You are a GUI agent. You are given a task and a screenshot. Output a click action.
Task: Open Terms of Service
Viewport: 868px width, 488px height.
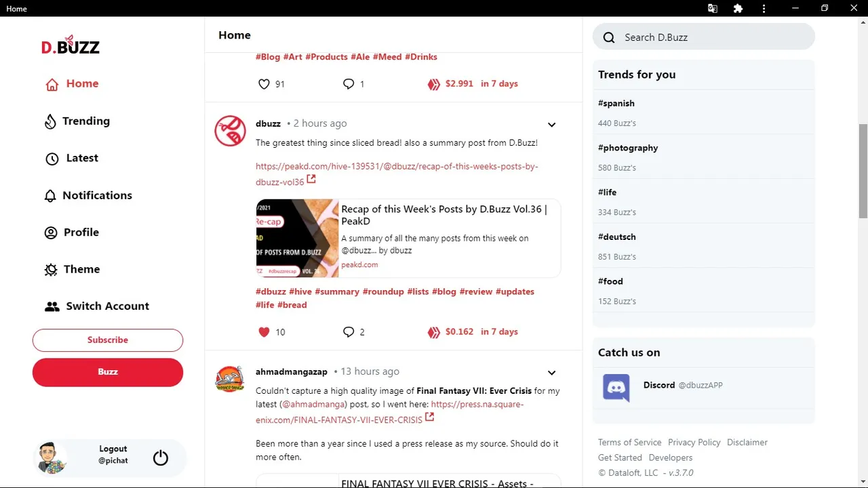(x=630, y=443)
